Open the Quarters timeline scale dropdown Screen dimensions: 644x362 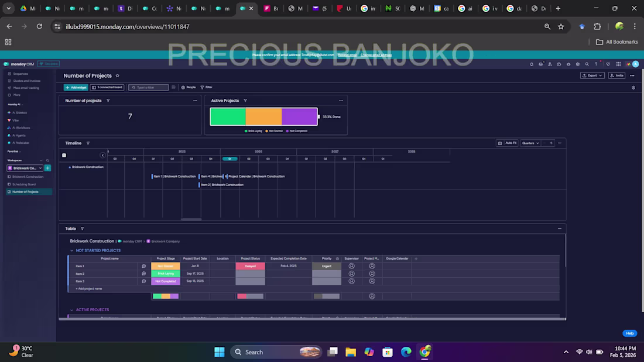tap(530, 143)
